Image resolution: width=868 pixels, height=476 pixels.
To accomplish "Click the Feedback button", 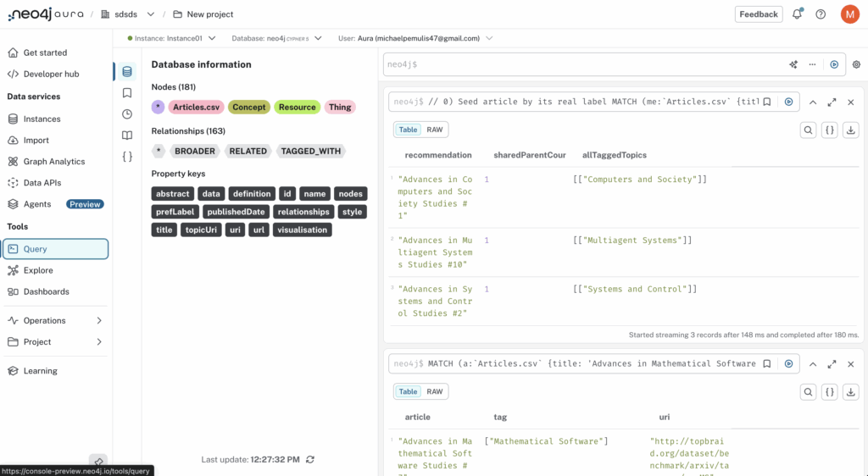I will pos(758,14).
